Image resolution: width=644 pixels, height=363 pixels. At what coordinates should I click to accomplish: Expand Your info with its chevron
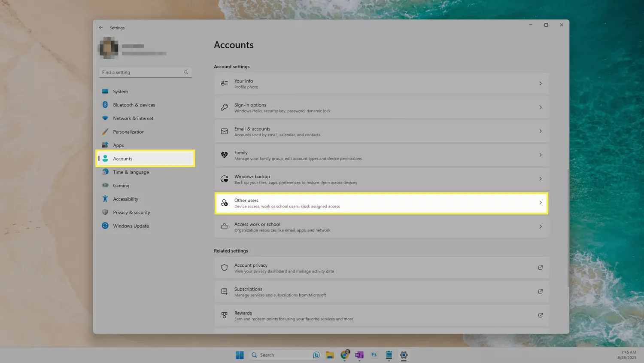[541, 83]
